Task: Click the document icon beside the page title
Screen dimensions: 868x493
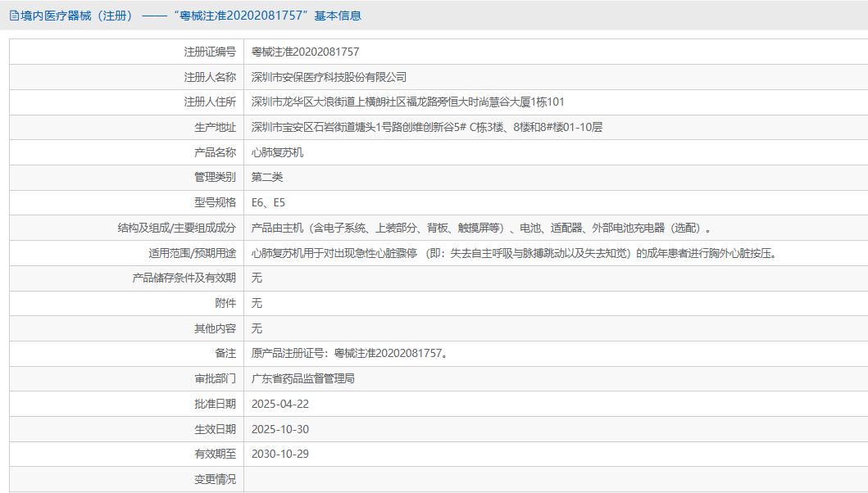Action: click(14, 16)
